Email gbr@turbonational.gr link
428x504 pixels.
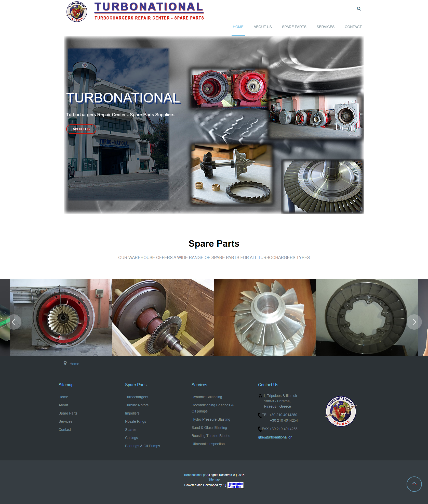[275, 437]
